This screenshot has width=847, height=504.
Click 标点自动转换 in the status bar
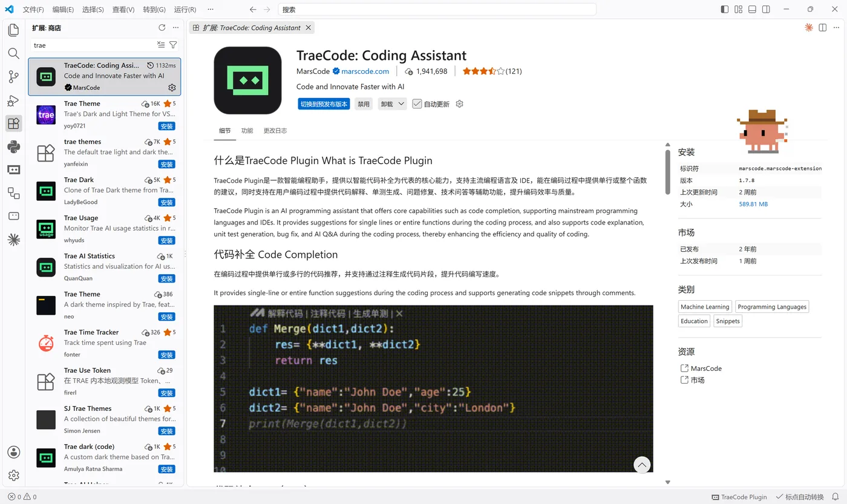[799, 497]
